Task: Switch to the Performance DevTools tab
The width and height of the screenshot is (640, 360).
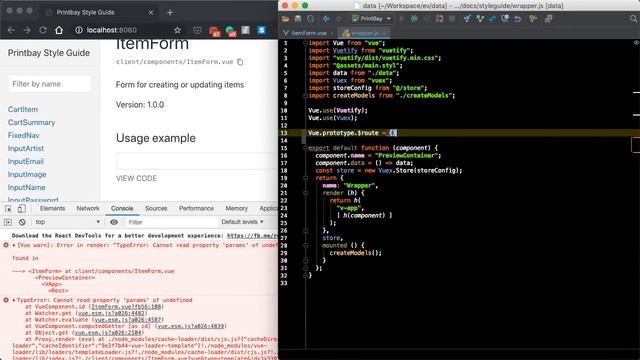Action: pos(196,209)
